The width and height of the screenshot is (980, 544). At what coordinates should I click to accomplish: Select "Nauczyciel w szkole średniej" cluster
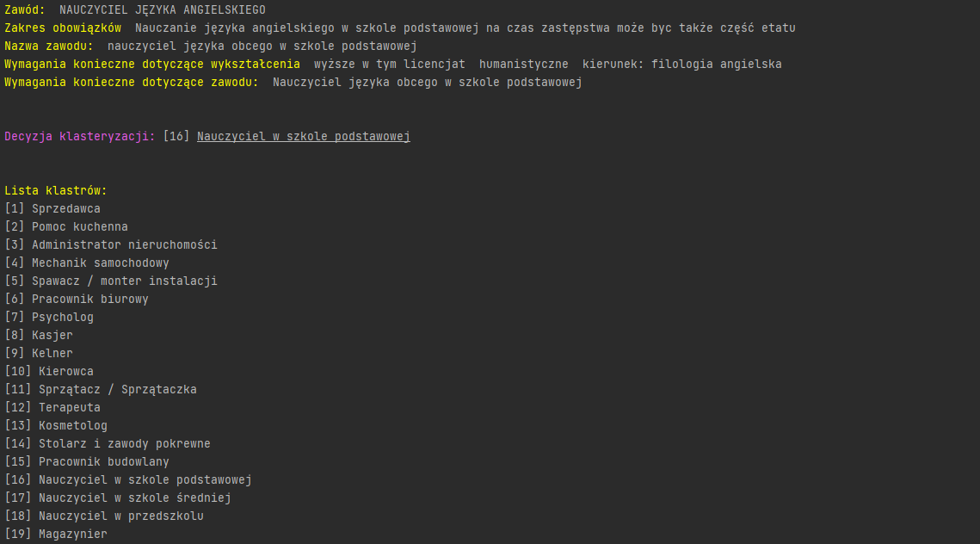coord(134,498)
